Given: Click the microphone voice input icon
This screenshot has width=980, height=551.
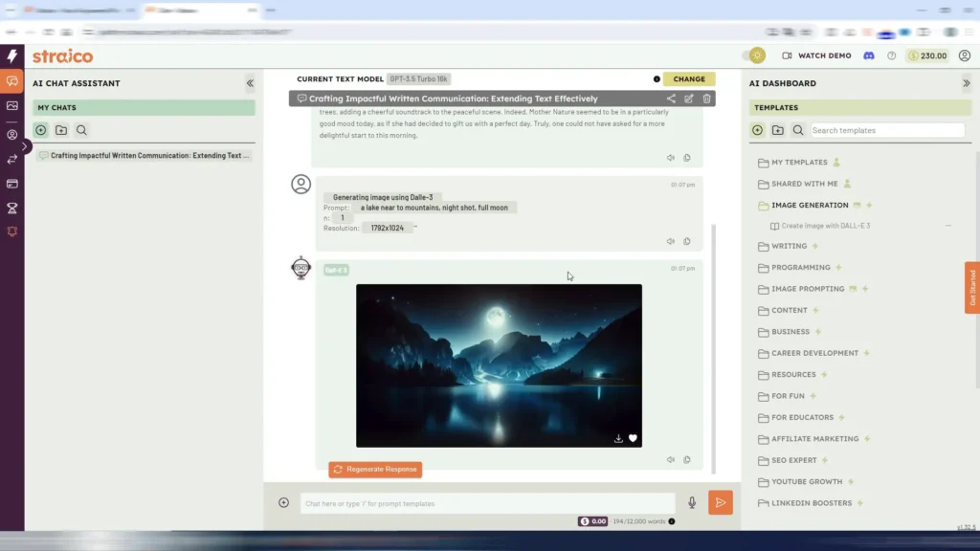Looking at the screenshot, I should 692,503.
